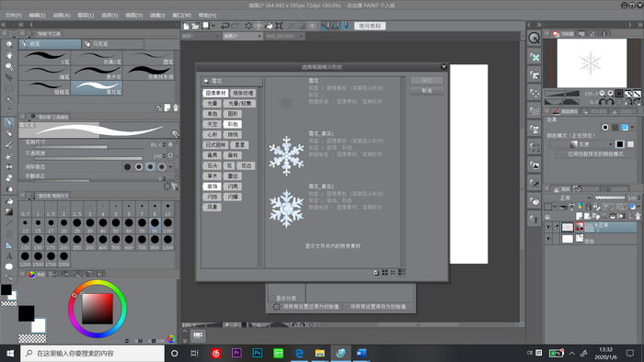Click 显示文件夹内的所有素材 link

(333, 246)
